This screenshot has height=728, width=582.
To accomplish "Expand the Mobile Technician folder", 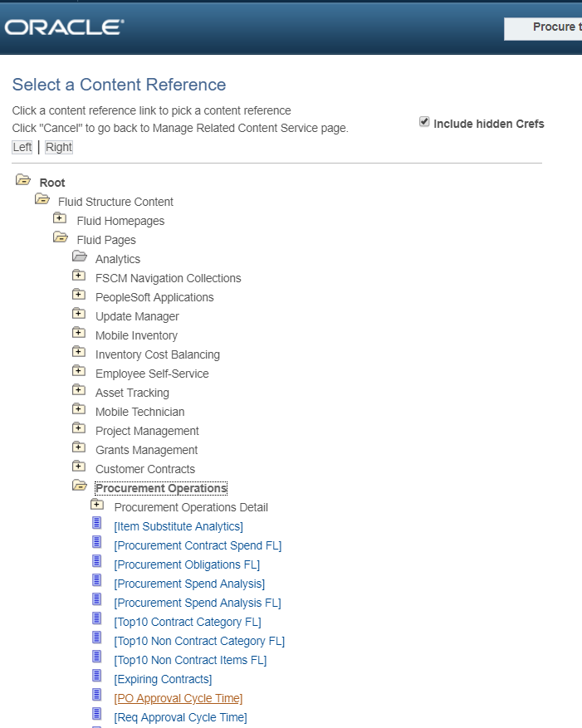I will pyautogui.click(x=79, y=408).
